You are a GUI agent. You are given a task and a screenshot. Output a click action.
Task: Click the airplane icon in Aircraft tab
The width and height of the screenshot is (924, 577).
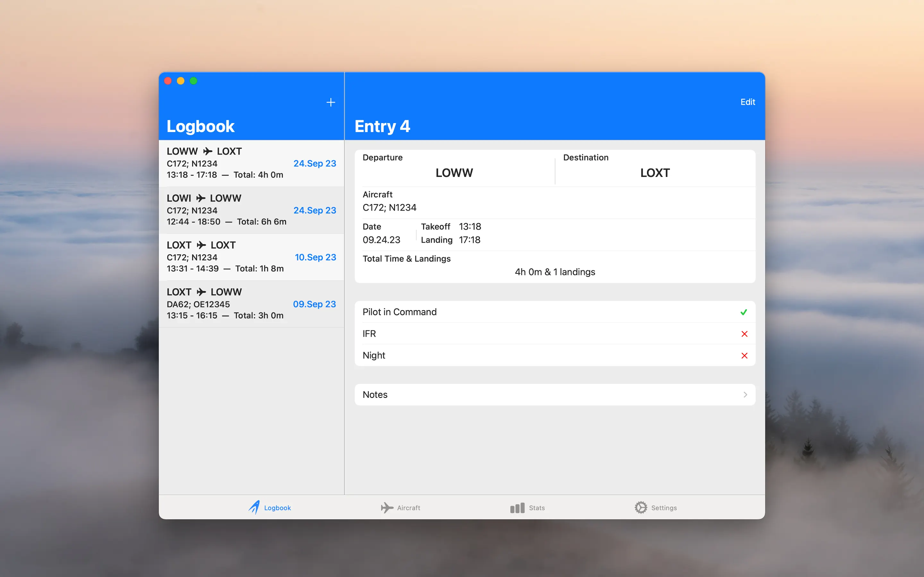click(387, 507)
